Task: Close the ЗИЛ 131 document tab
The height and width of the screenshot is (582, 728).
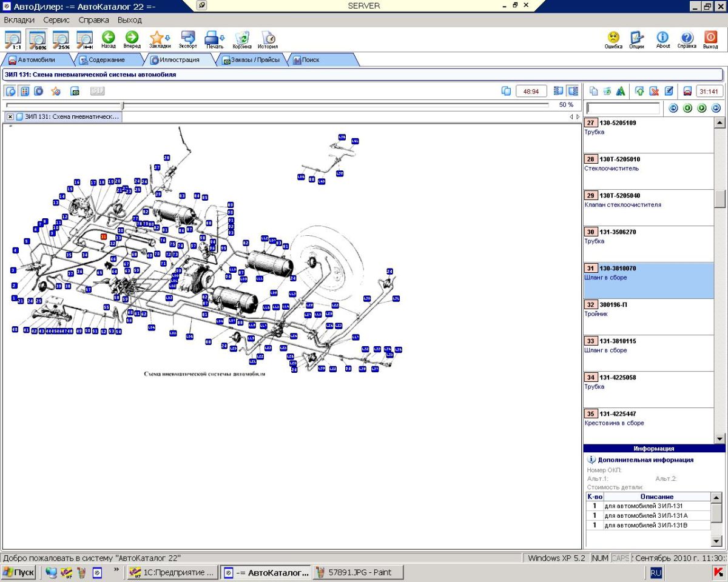Action: 10,116
